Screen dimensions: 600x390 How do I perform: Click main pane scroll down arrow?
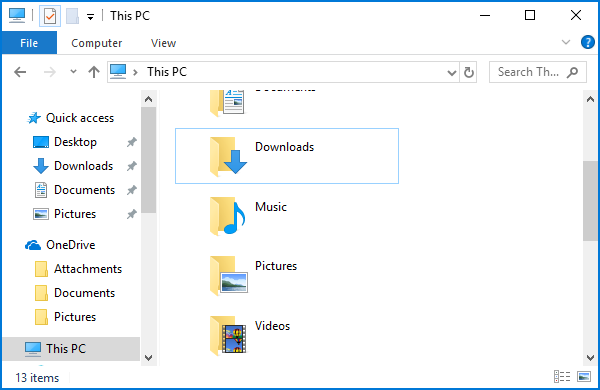point(590,358)
